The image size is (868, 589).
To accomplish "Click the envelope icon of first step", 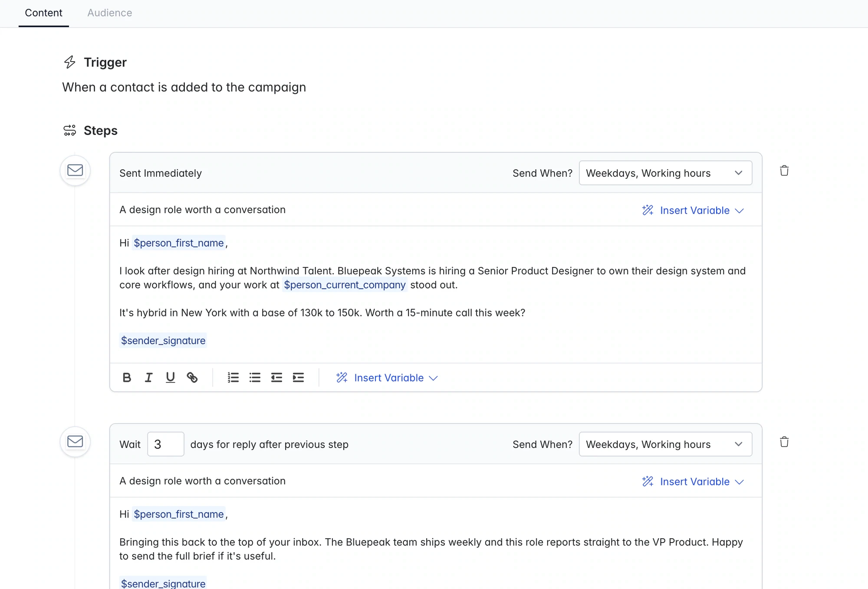I will pyautogui.click(x=75, y=170).
